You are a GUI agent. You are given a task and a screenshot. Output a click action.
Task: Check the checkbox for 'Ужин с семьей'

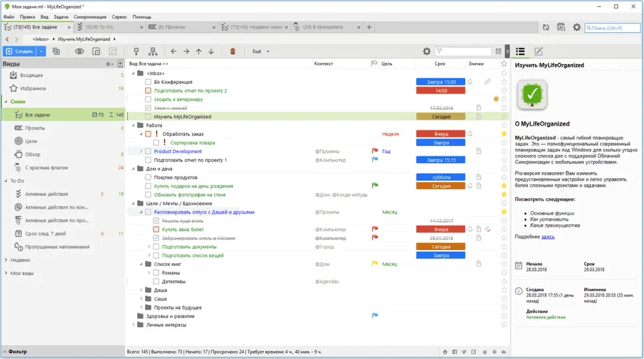148,107
